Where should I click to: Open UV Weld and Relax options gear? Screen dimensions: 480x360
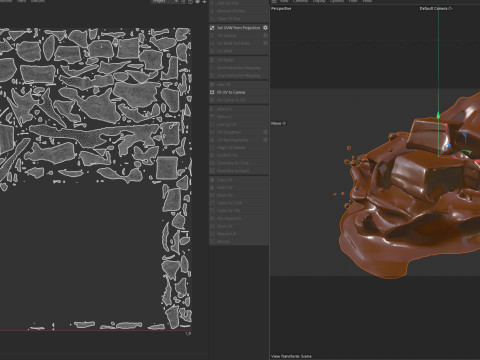click(x=265, y=43)
